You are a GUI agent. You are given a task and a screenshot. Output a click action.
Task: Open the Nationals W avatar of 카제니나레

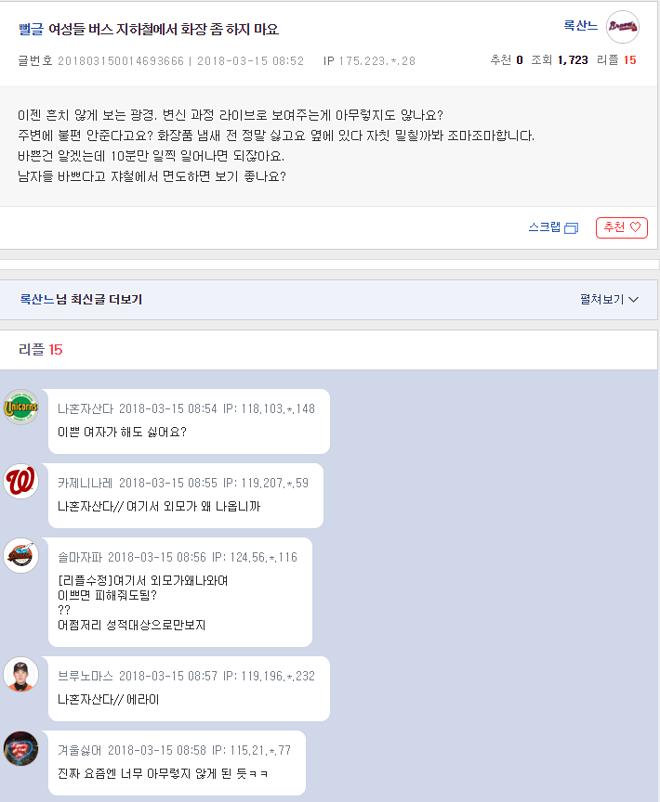pyautogui.click(x=21, y=481)
